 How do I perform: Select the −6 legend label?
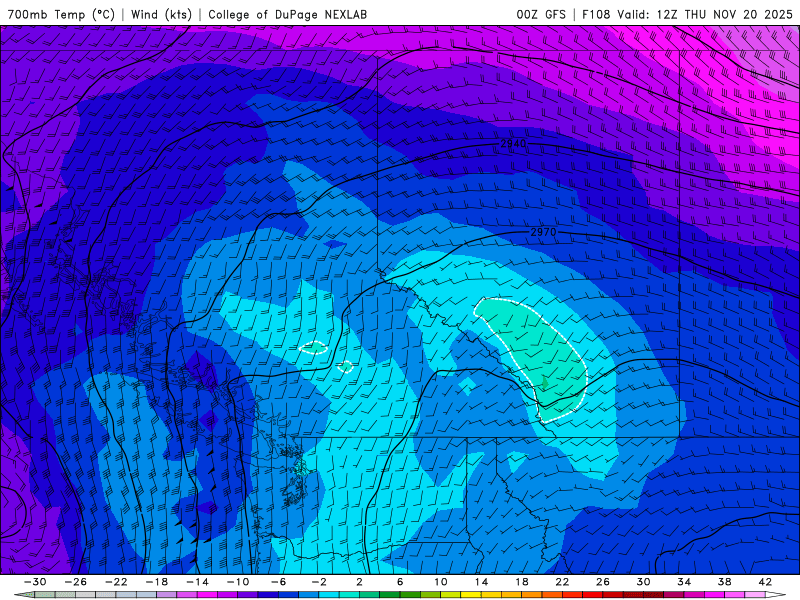pos(278,582)
